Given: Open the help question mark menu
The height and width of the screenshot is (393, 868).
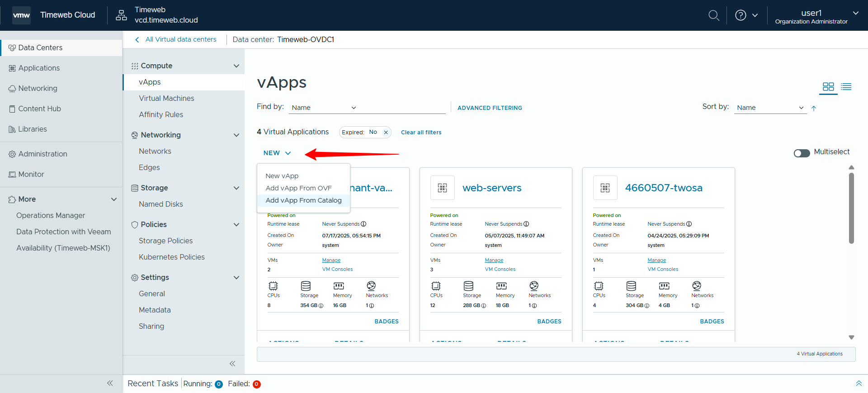Looking at the screenshot, I should click(x=746, y=15).
